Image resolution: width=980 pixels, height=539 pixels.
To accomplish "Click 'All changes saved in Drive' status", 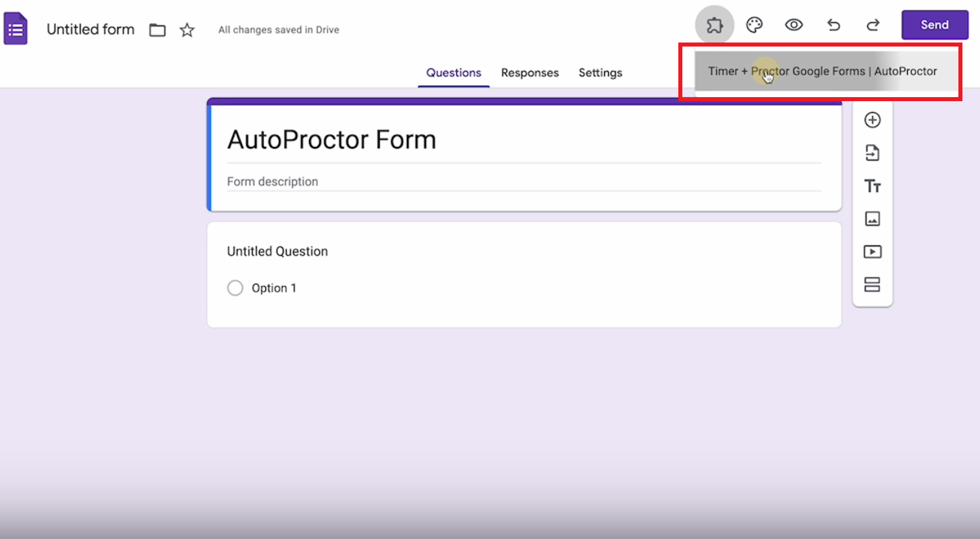I will coord(279,30).
